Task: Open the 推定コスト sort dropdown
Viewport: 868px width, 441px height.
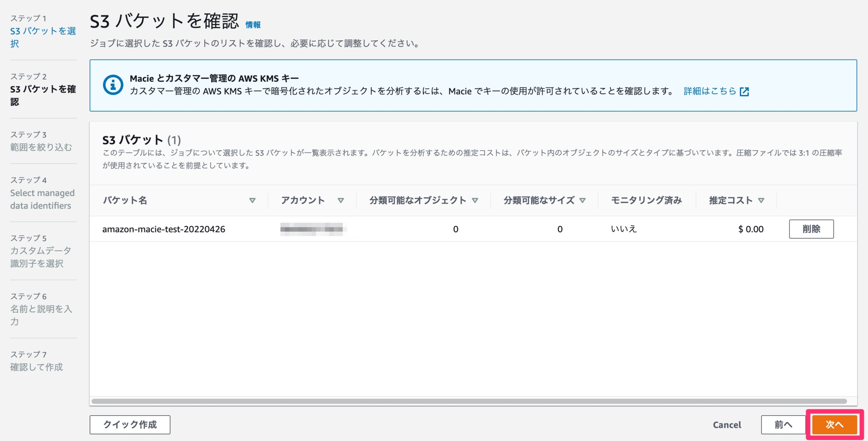Action: point(762,200)
